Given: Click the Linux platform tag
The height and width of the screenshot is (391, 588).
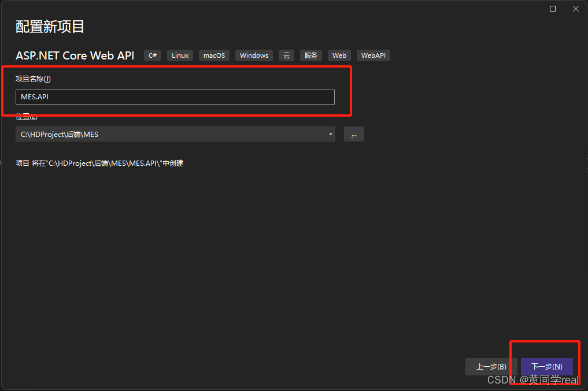Looking at the screenshot, I should (180, 55).
